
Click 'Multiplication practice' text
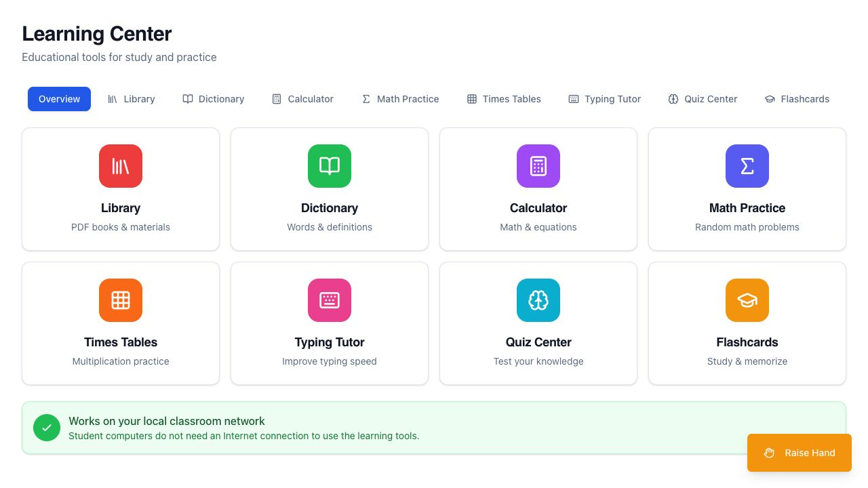[121, 361]
